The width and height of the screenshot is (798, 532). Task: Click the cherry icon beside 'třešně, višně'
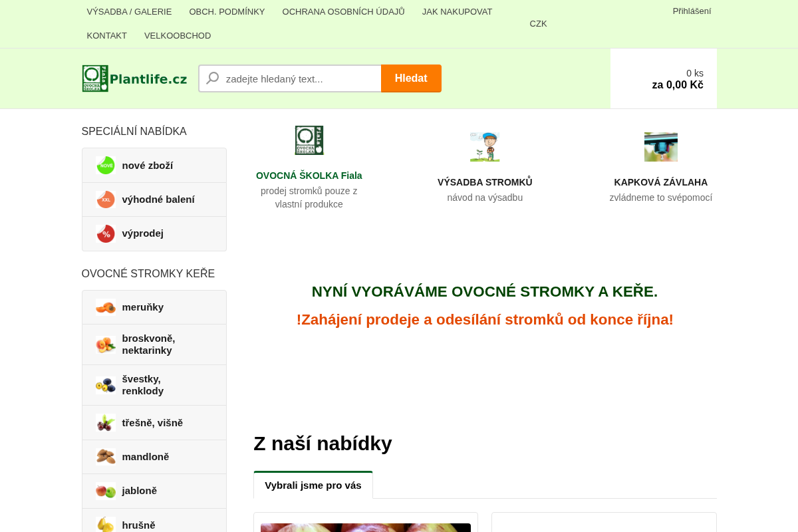click(x=106, y=423)
